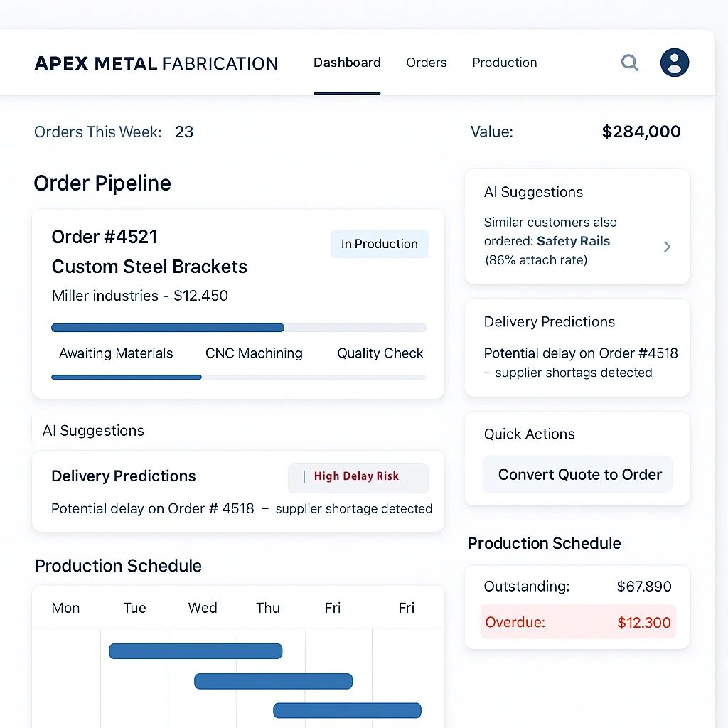728x728 pixels.
Task: Click the Order #4521 progress bar
Action: click(x=239, y=328)
